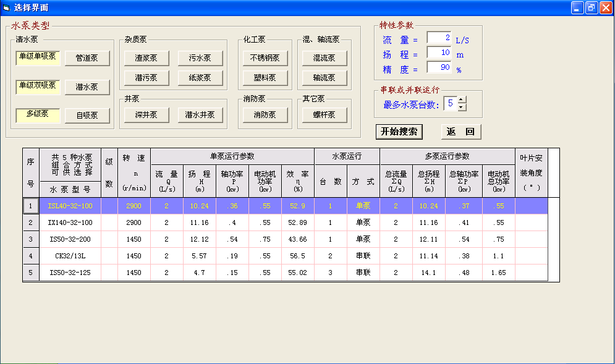Select the 管道泵 button

coord(87,58)
